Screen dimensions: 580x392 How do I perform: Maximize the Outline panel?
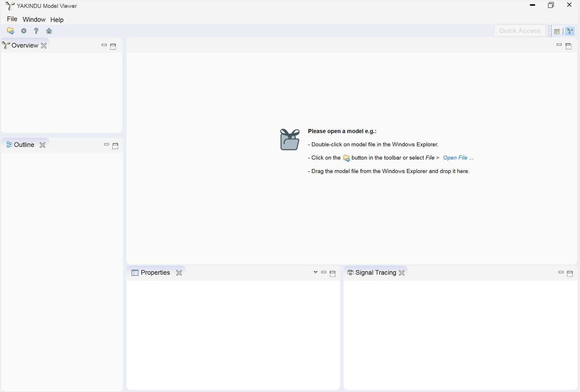coord(115,146)
